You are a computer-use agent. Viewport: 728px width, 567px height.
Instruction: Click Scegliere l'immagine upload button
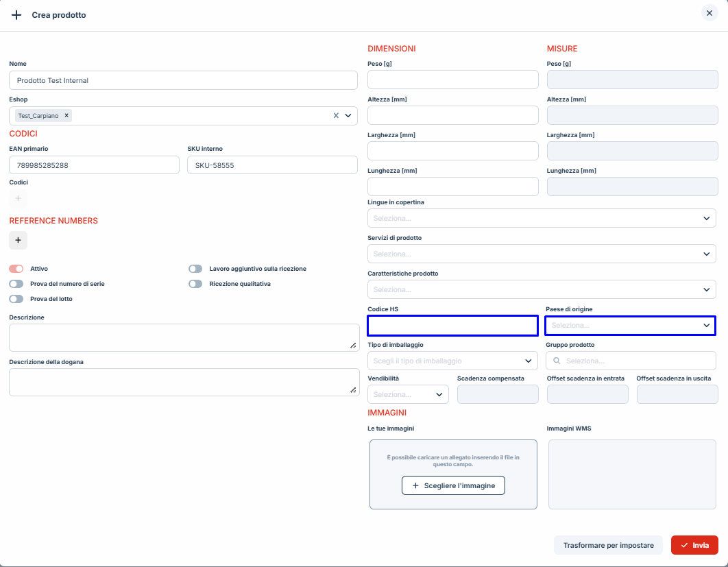[453, 485]
